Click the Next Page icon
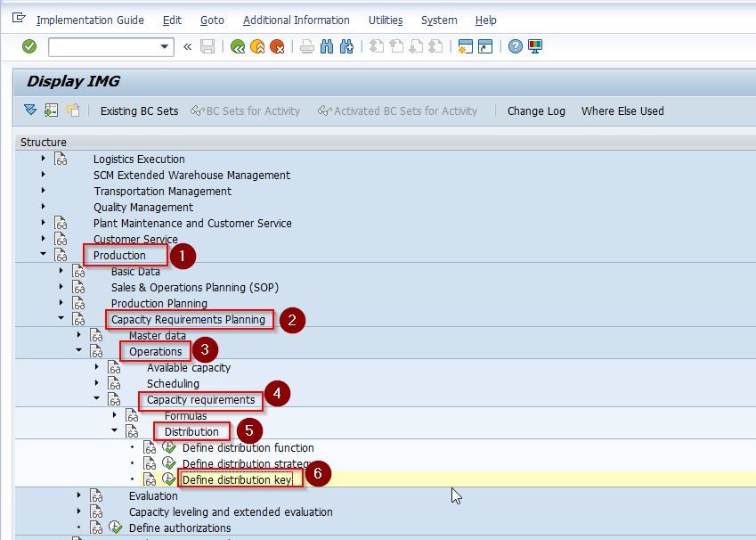Viewport: 756px width, 540px height. coord(416,47)
